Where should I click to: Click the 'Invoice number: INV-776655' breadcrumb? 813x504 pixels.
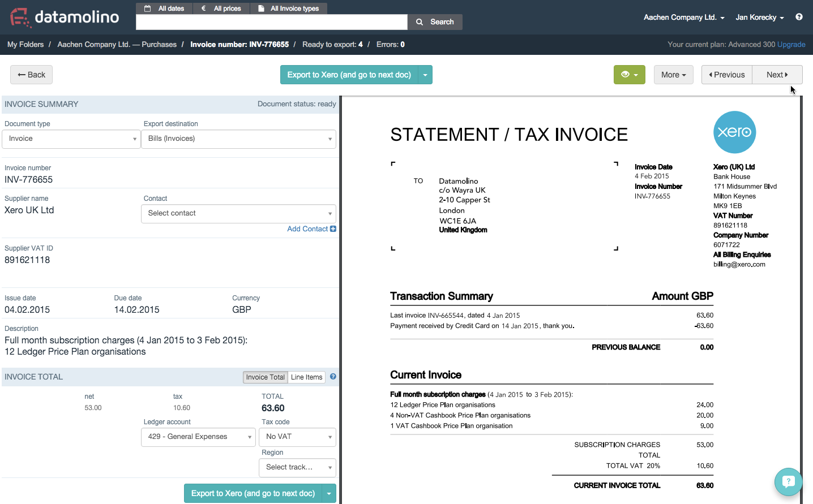(239, 45)
